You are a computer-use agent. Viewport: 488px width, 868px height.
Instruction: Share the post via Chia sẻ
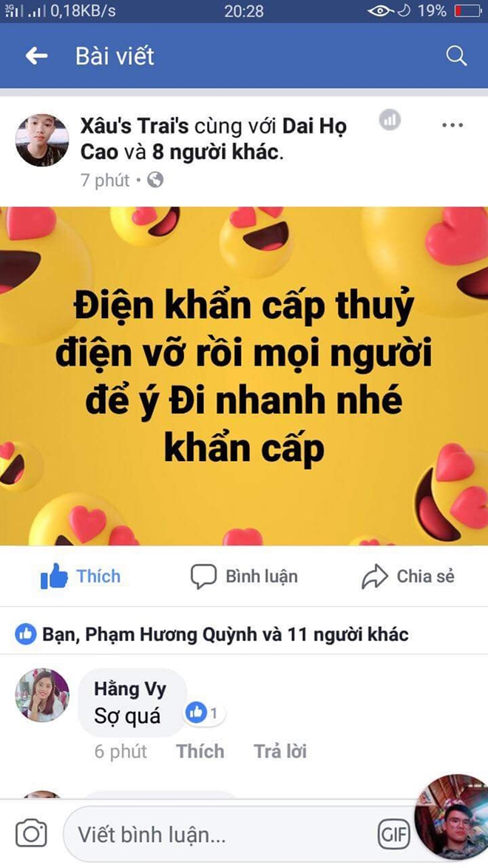coord(407,576)
